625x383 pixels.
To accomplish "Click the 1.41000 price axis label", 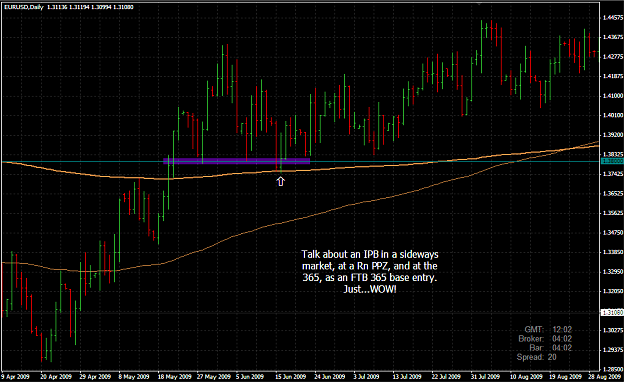I will [x=613, y=96].
